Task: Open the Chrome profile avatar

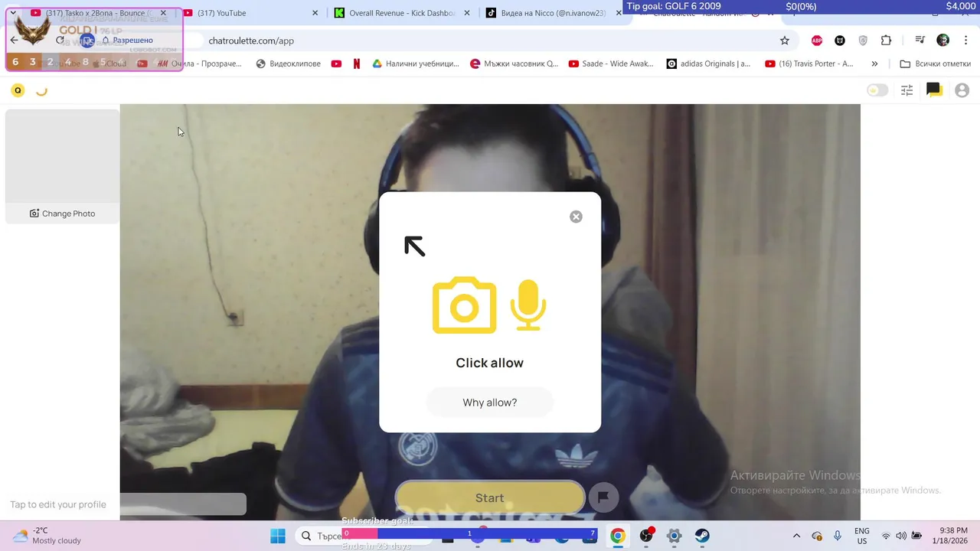Action: point(942,41)
